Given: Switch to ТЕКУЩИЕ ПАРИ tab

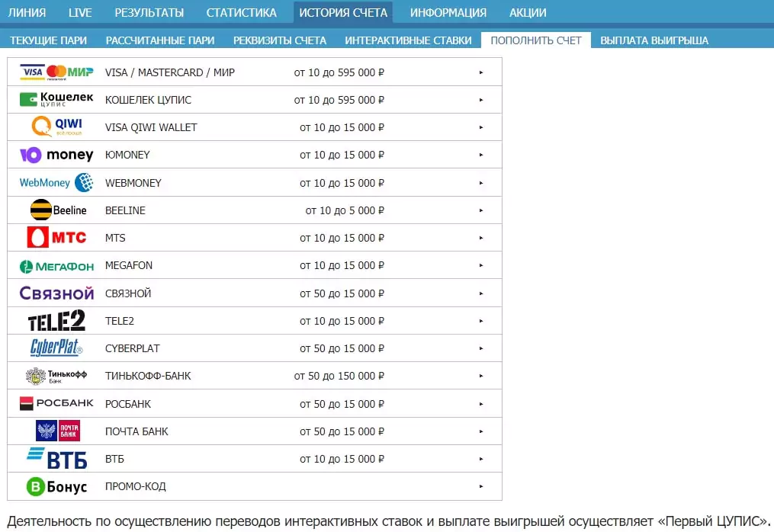Looking at the screenshot, I should 48,40.
